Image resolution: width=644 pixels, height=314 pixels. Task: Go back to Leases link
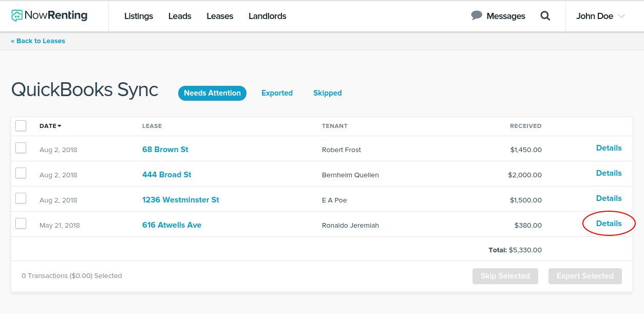click(x=38, y=41)
